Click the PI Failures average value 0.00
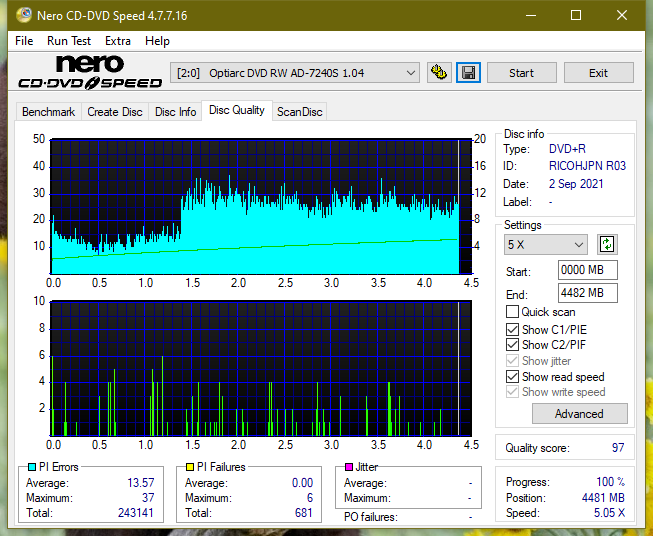This screenshot has height=536, width=653. click(302, 483)
